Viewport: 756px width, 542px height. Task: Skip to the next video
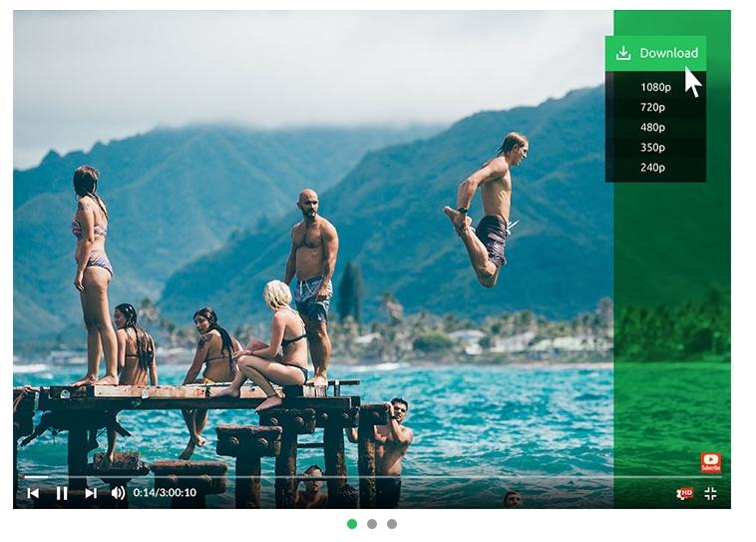point(91,493)
